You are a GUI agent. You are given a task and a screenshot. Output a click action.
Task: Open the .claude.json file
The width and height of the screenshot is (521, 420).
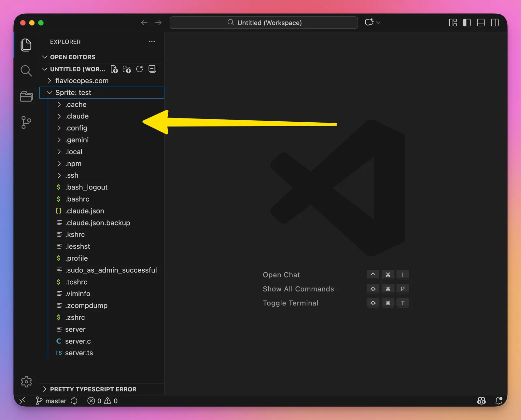pos(102,211)
